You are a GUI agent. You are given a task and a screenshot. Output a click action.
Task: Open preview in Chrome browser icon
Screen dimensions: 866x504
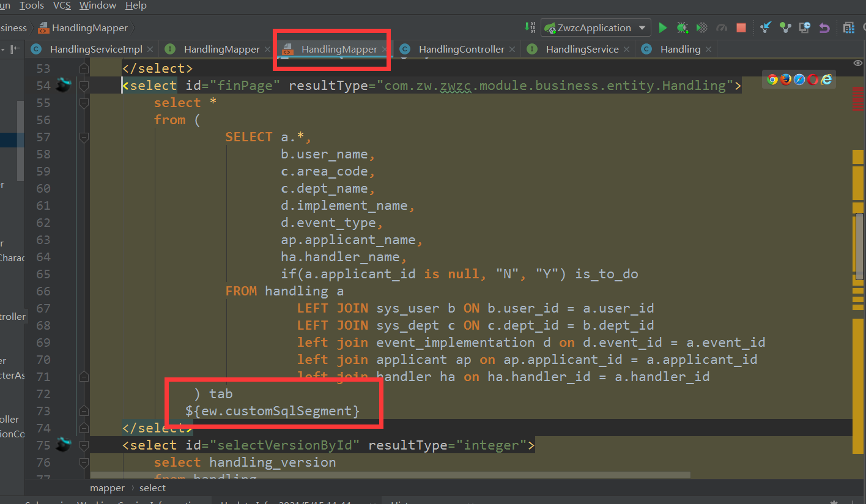tap(772, 79)
